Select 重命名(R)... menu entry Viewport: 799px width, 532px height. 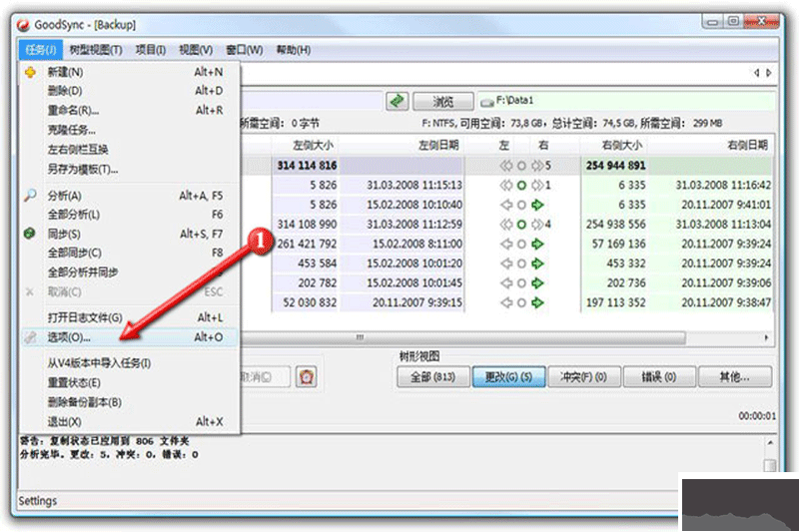(130, 111)
